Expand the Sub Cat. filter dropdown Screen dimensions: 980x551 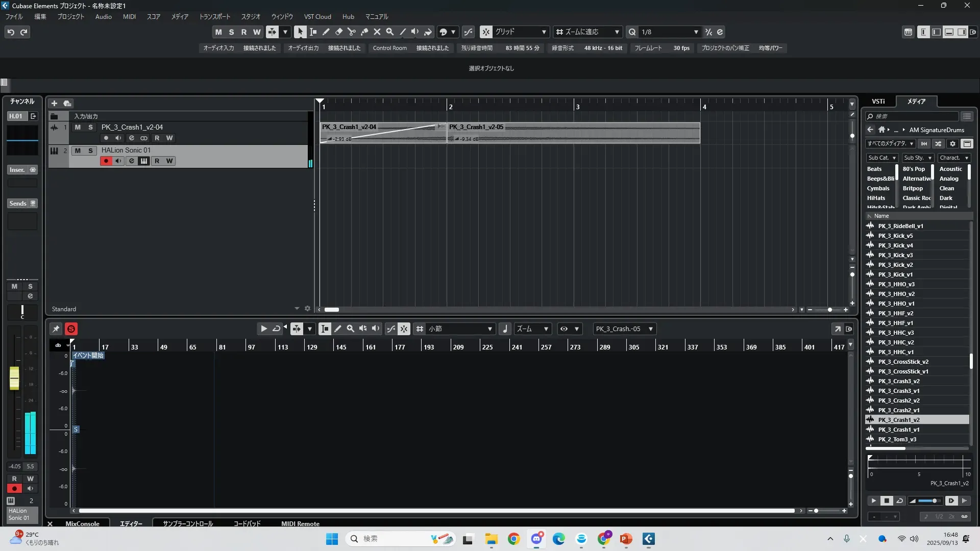click(881, 158)
